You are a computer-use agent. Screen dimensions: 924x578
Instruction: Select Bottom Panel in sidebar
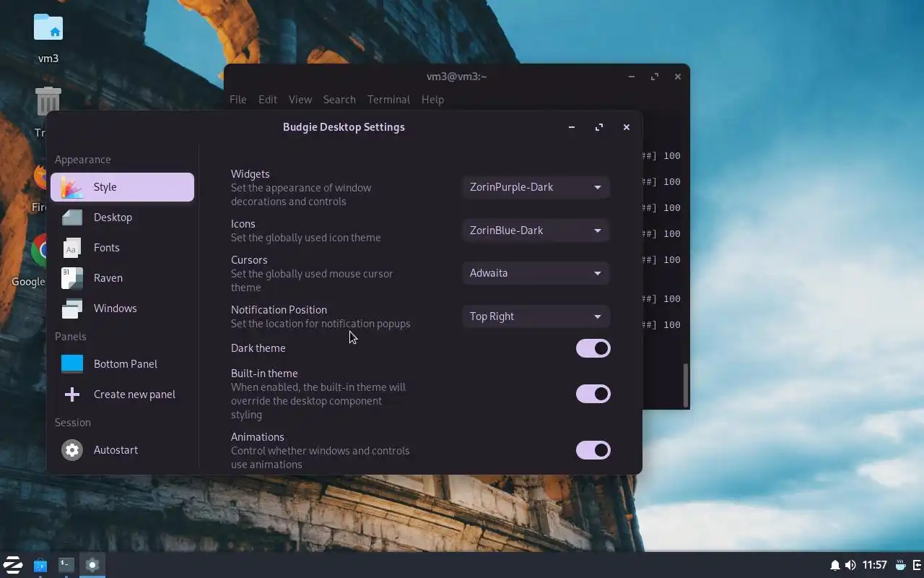coord(122,364)
